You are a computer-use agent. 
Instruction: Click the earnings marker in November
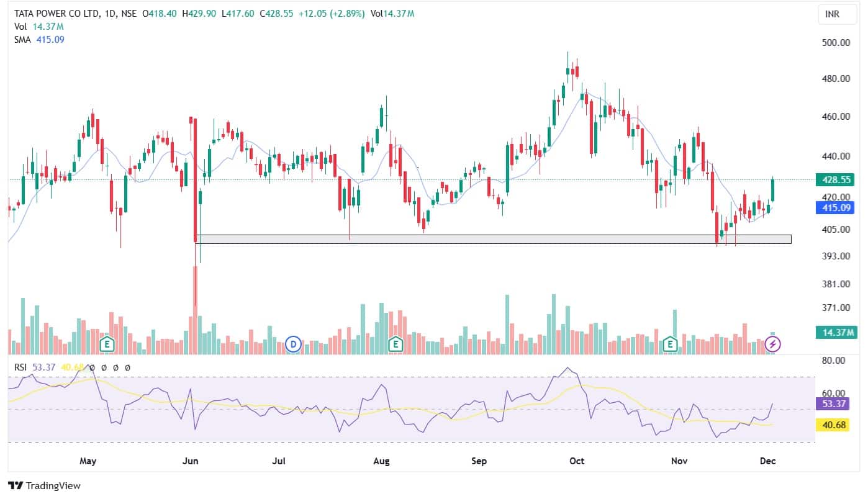669,343
